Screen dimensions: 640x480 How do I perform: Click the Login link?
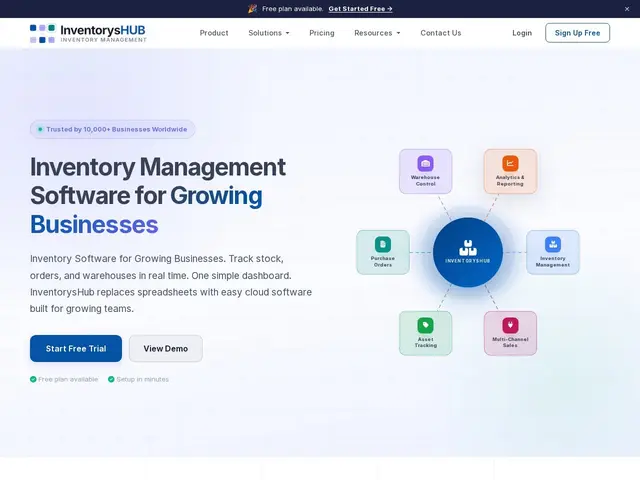click(522, 33)
